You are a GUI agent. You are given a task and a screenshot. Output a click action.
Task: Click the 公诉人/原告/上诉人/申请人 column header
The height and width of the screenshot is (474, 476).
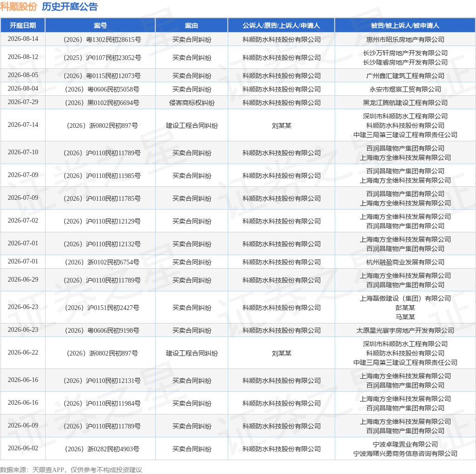281,26
